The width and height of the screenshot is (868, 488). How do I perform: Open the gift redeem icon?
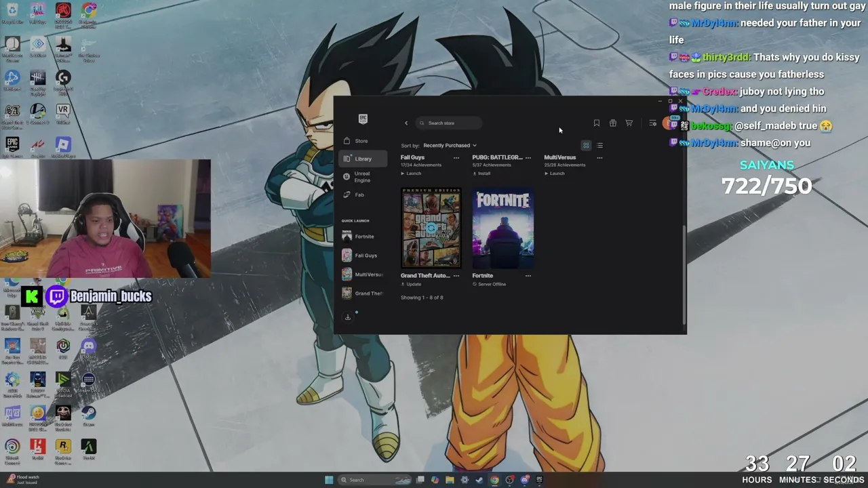[x=612, y=123]
